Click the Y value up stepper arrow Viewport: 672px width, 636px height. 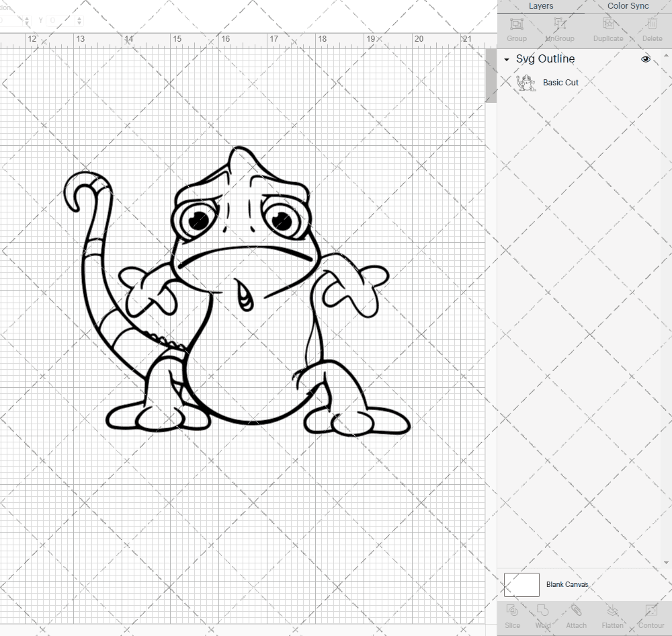click(x=79, y=17)
